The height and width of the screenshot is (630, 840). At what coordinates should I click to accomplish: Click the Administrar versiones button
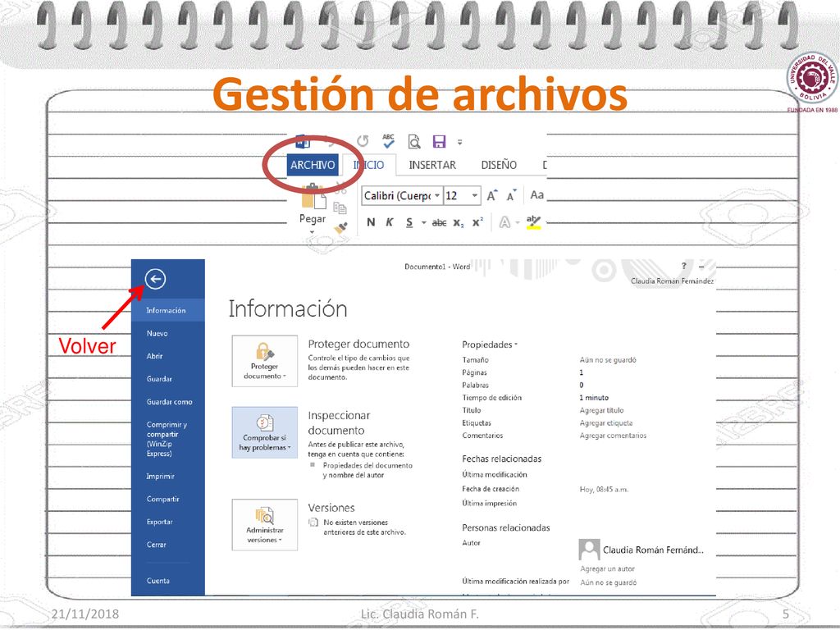click(x=265, y=524)
